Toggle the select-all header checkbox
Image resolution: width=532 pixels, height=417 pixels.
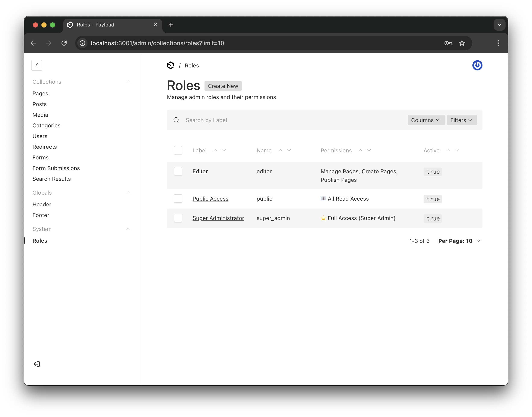(178, 150)
